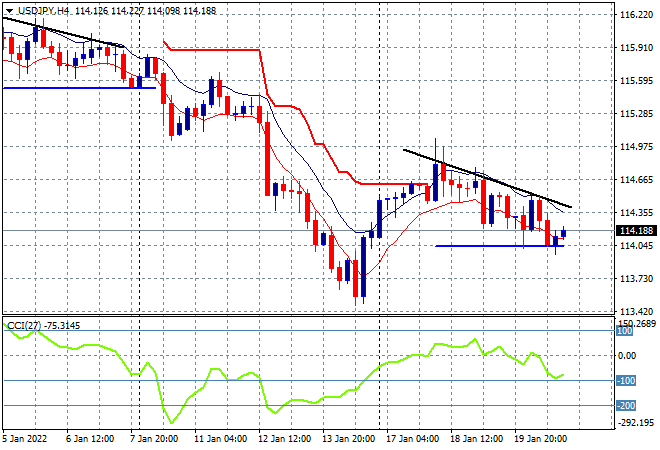Select the highlighted current price 114.188
Screen dimensions: 660x450
(x=636, y=231)
